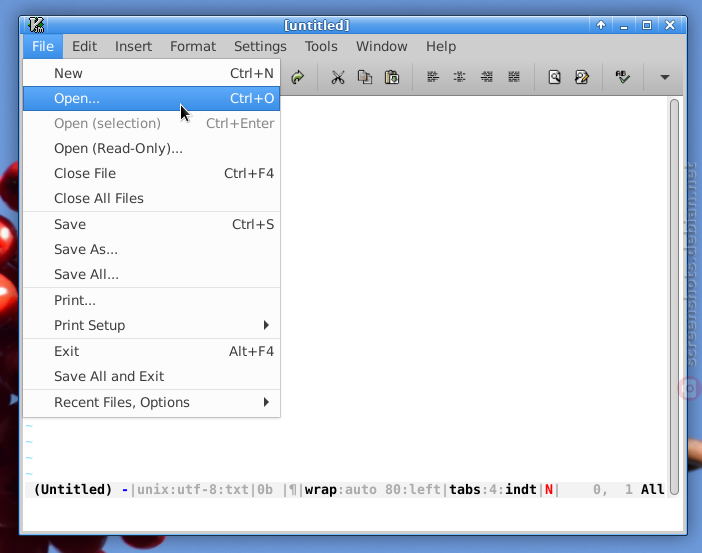Justify text using toolbar icon
Screen dimensions: 702x553
coord(514,77)
